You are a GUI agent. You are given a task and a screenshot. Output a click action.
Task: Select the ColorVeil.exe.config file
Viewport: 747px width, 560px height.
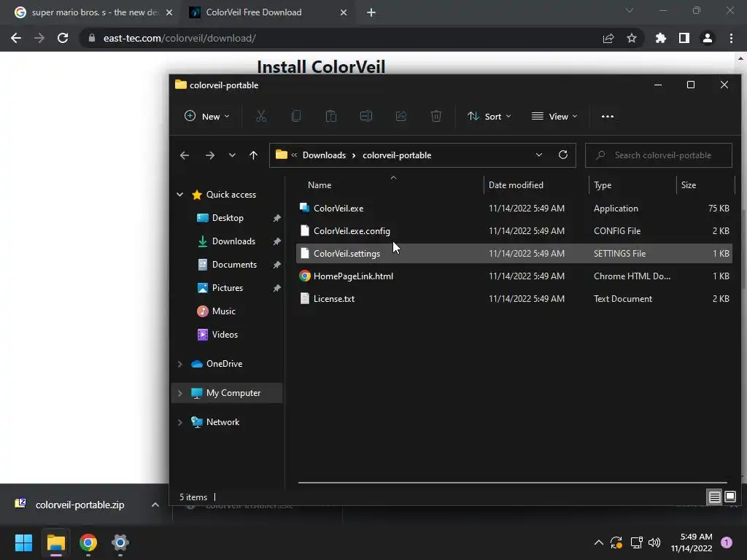tap(514, 231)
